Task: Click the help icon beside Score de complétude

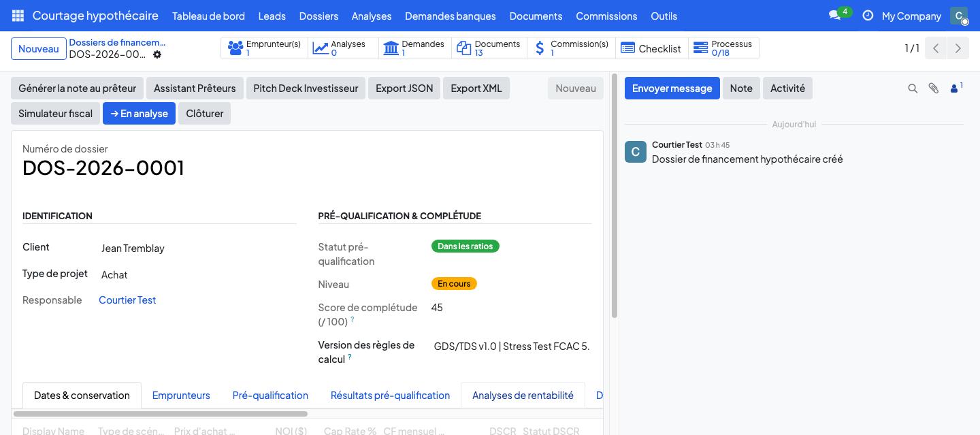Action: [353, 319]
